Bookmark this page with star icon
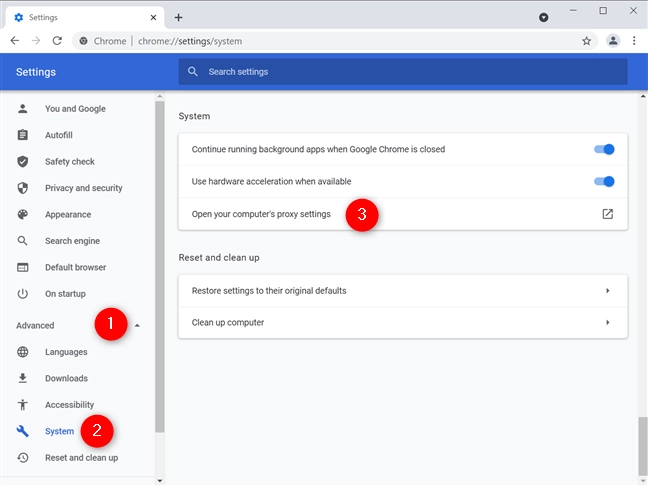This screenshot has width=648, height=486. point(586,41)
